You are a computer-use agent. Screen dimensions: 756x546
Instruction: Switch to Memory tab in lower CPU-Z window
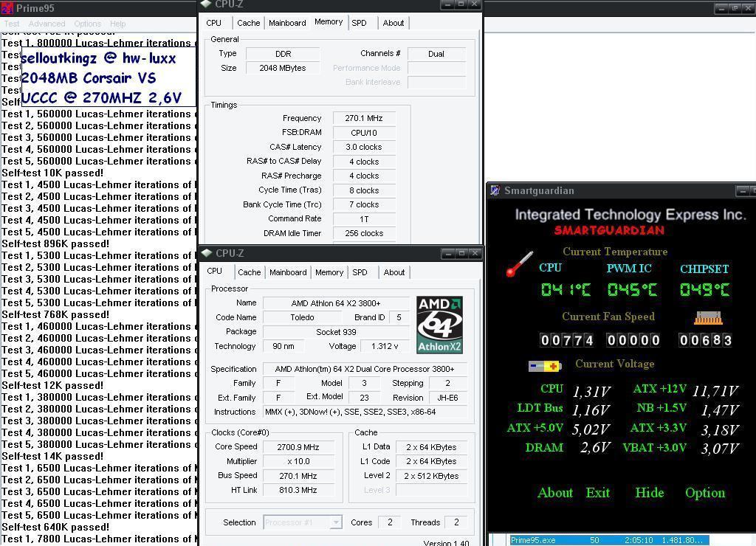[329, 272]
